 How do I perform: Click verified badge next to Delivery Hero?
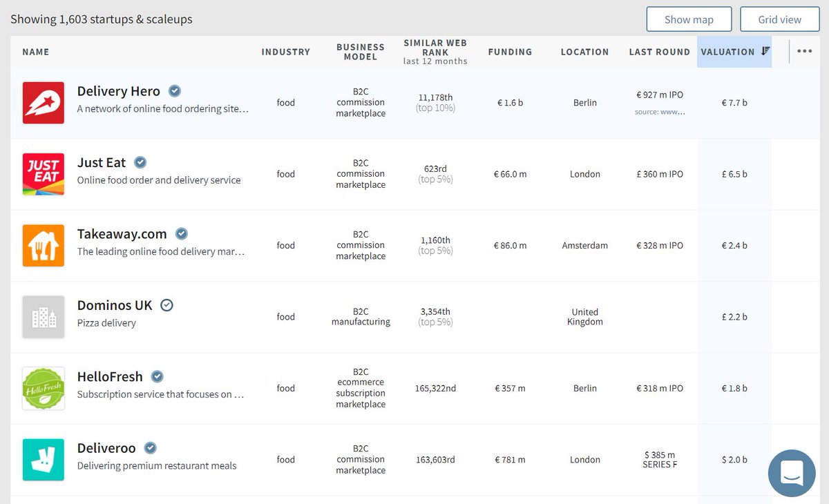tap(175, 91)
